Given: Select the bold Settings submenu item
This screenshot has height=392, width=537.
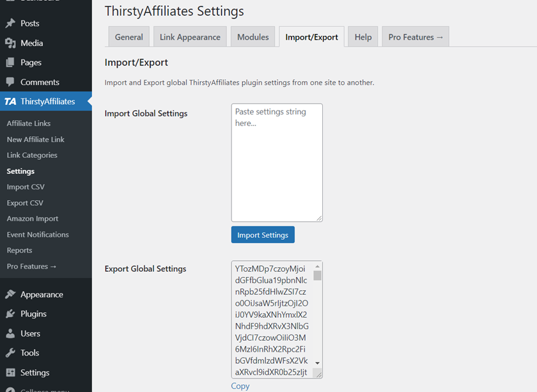Looking at the screenshot, I should pyautogui.click(x=20, y=171).
